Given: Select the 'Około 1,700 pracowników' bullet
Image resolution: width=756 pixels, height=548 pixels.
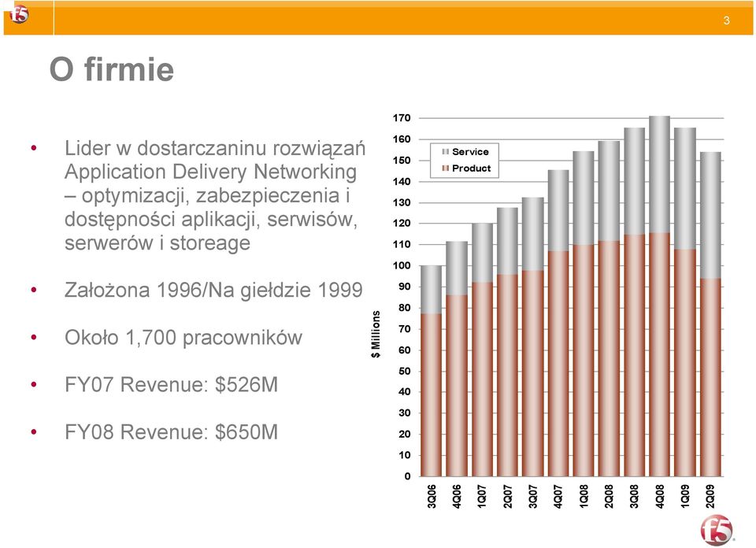Looking at the screenshot, I should 183,337.
